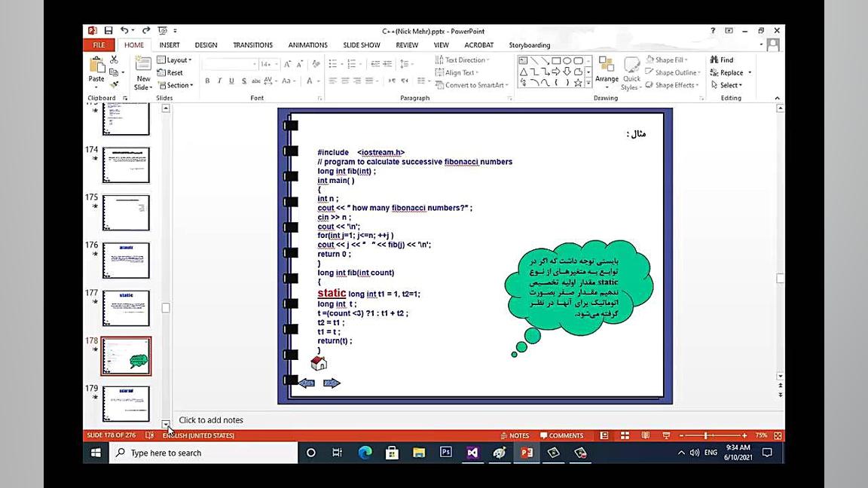Open Align Text options

click(457, 72)
